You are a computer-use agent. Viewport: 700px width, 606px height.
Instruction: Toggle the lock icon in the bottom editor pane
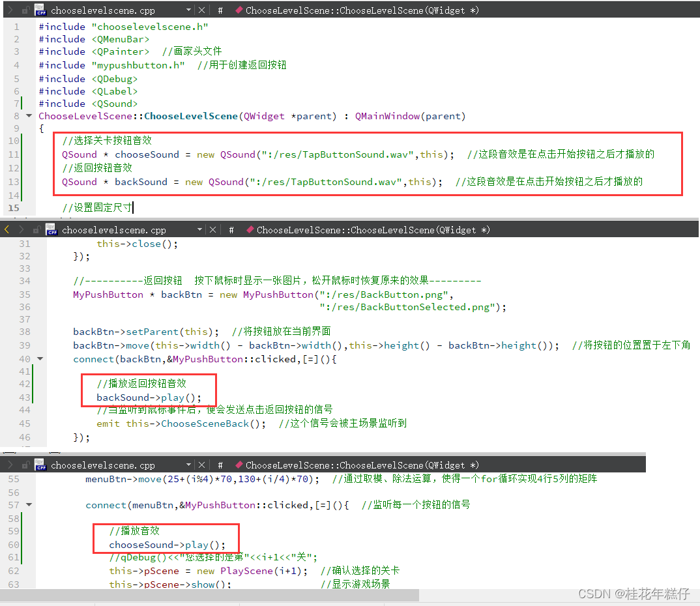25,465
